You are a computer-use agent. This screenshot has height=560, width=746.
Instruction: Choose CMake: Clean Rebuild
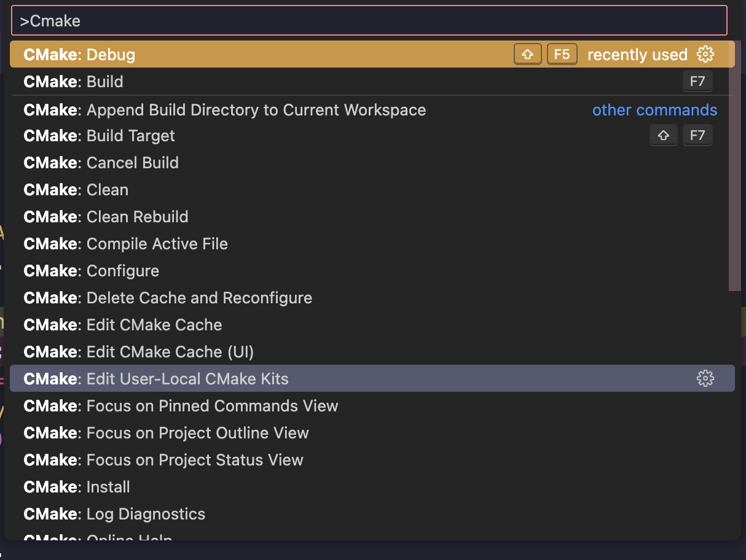tap(246, 217)
